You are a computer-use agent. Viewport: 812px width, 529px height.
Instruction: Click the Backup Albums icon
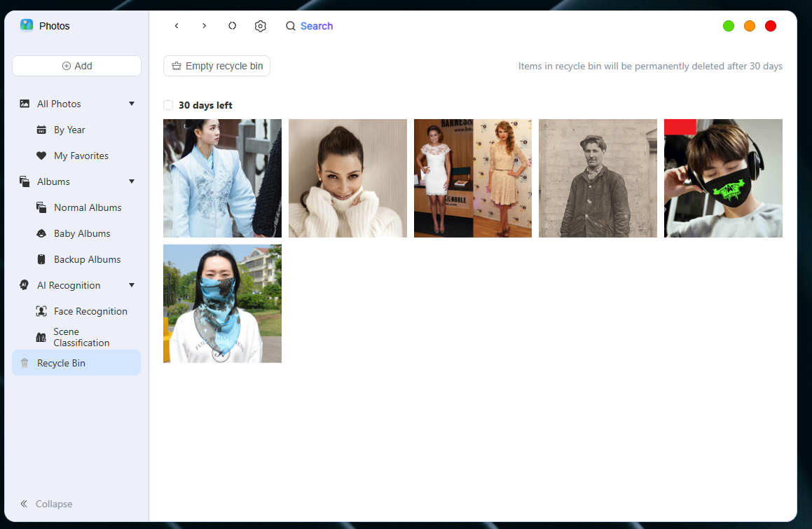[x=41, y=259]
